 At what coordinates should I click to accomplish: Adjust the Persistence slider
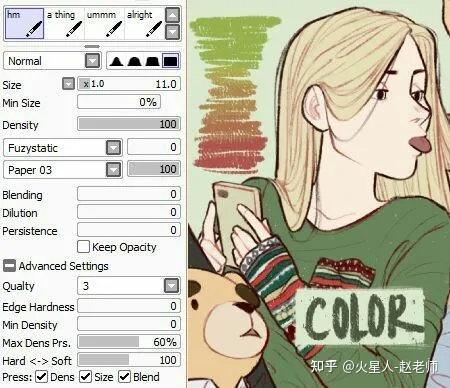coord(129,230)
